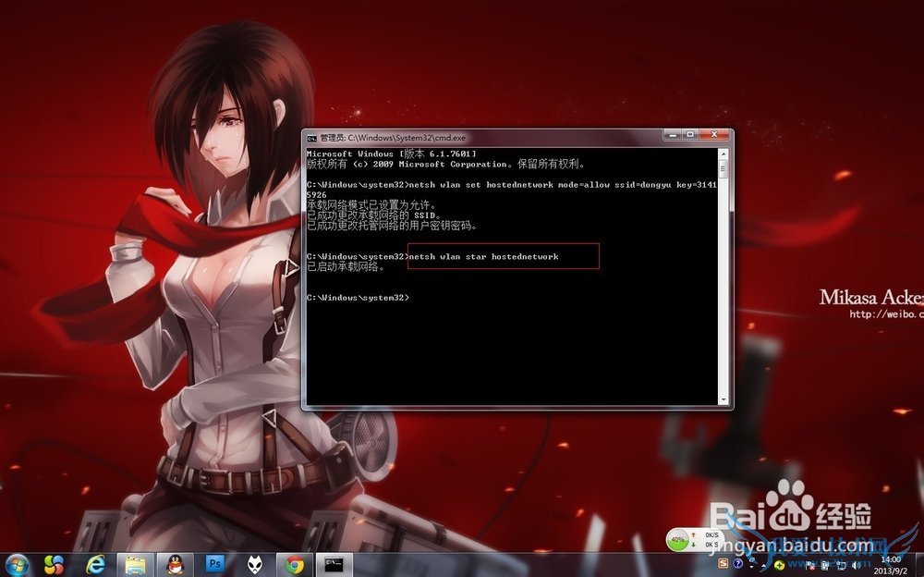Click Show desktop strip at taskbar end
The width and height of the screenshot is (924, 577).
pyautogui.click(x=919, y=565)
